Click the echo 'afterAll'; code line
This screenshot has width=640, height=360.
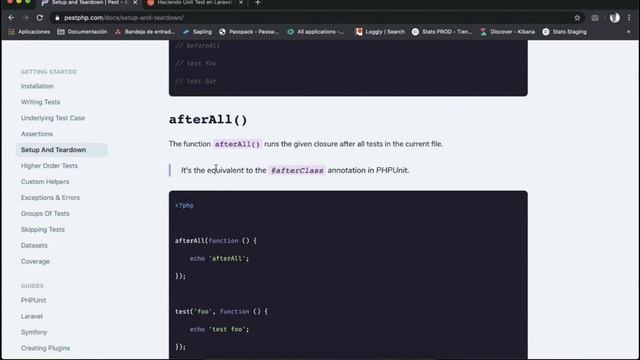(219, 258)
